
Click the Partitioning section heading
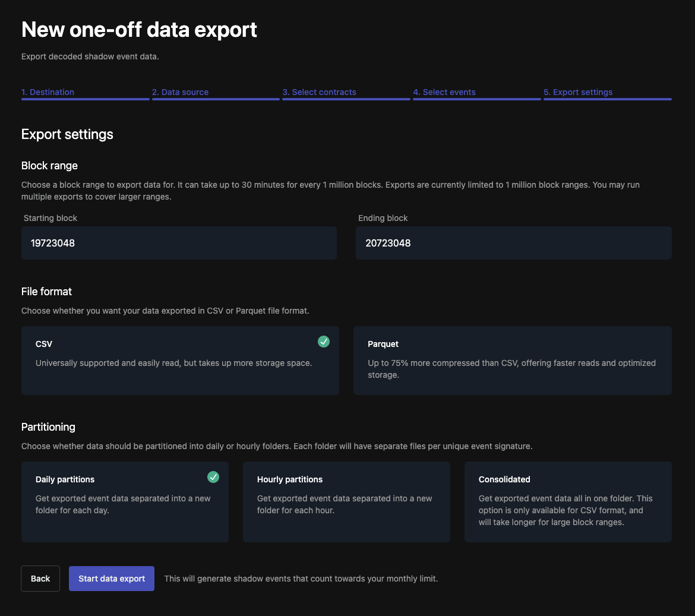click(48, 427)
